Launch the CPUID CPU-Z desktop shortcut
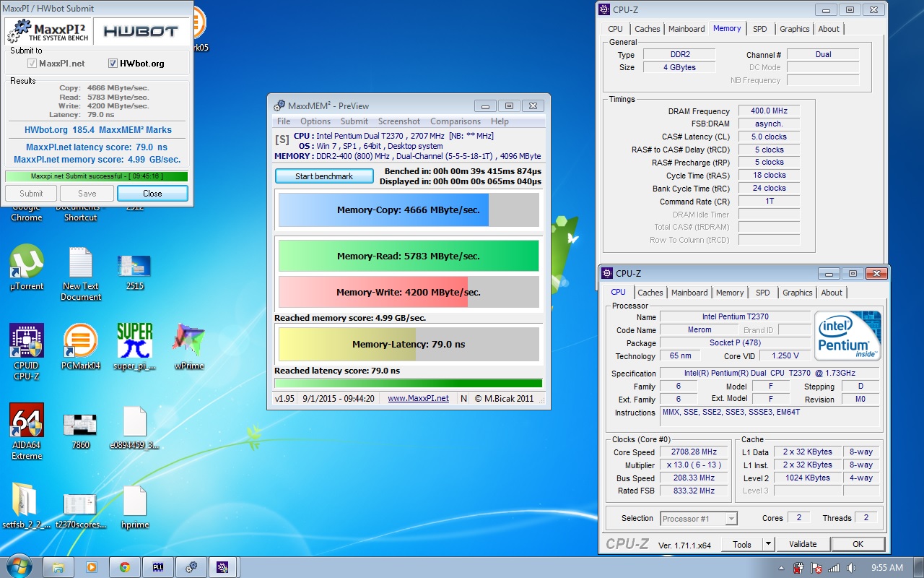The image size is (924, 578). coord(27,352)
